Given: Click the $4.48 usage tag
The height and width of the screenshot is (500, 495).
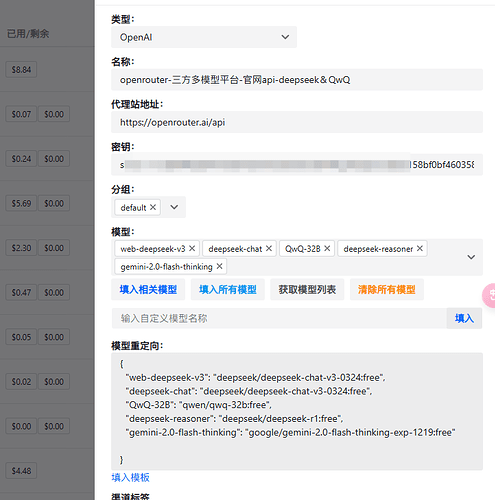Looking at the screenshot, I should click(x=21, y=471).
